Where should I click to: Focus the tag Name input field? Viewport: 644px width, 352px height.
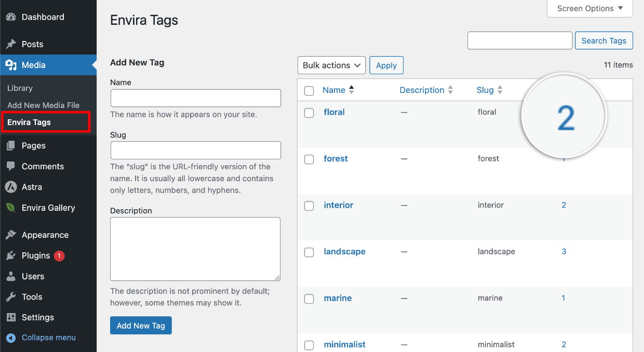pyautogui.click(x=196, y=98)
